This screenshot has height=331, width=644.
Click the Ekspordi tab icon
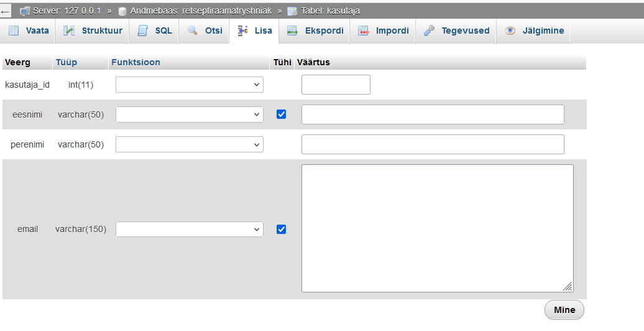click(x=293, y=30)
